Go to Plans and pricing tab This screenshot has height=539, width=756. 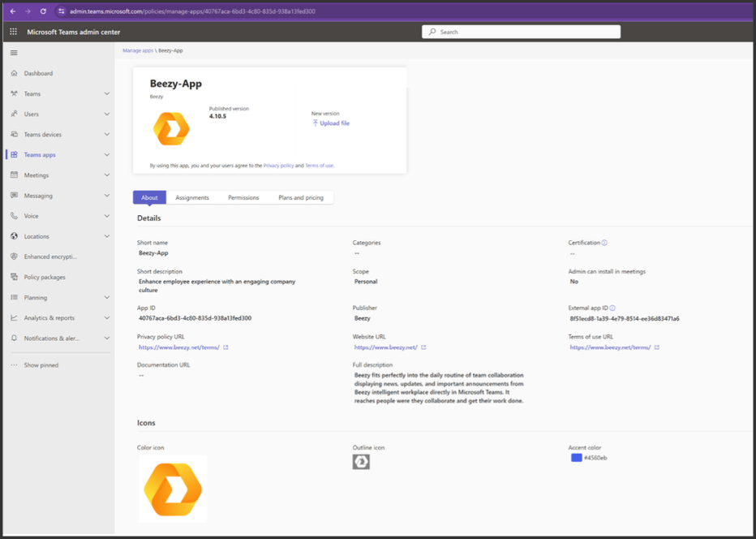[301, 197]
